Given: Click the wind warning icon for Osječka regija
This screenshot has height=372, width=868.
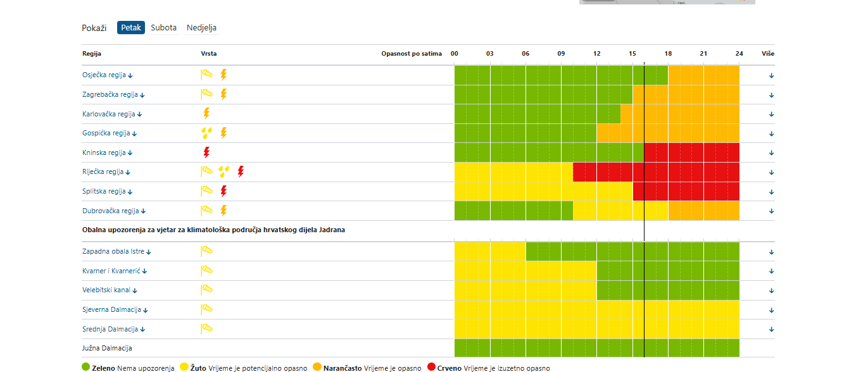Looking at the screenshot, I should click(206, 75).
